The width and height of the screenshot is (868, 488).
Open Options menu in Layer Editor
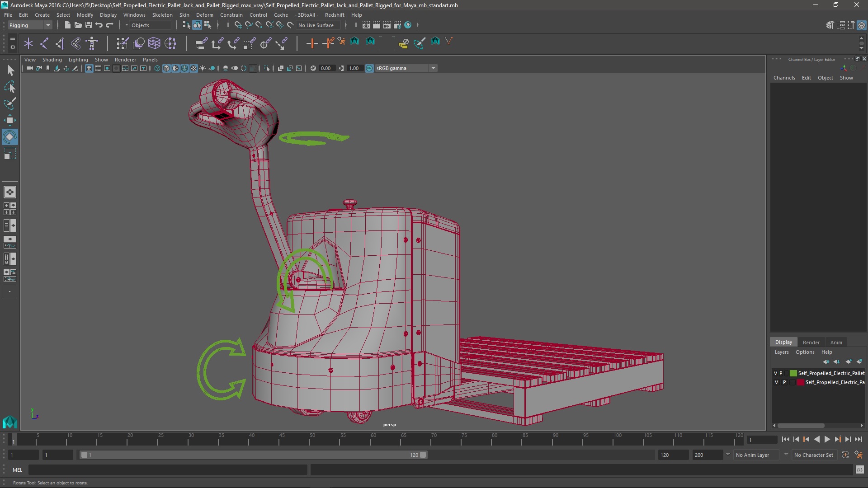(805, 352)
